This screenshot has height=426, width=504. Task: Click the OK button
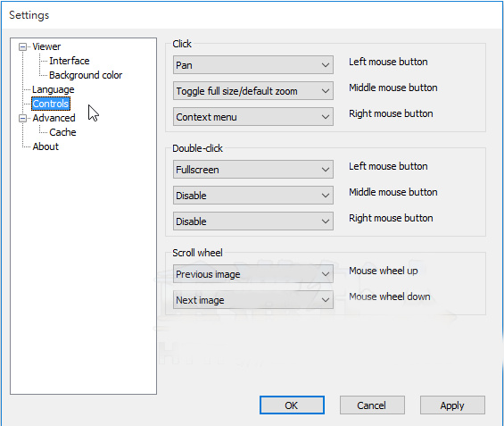pos(292,405)
